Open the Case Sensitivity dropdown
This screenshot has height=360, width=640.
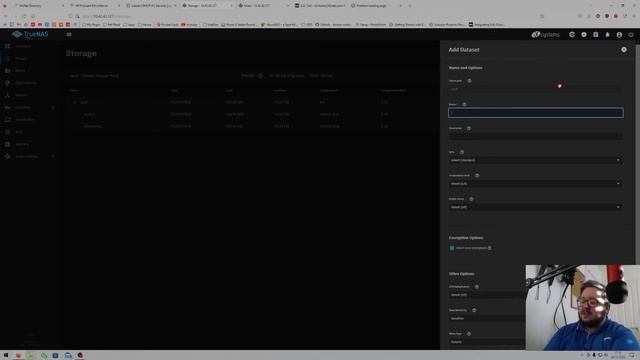pos(487,318)
